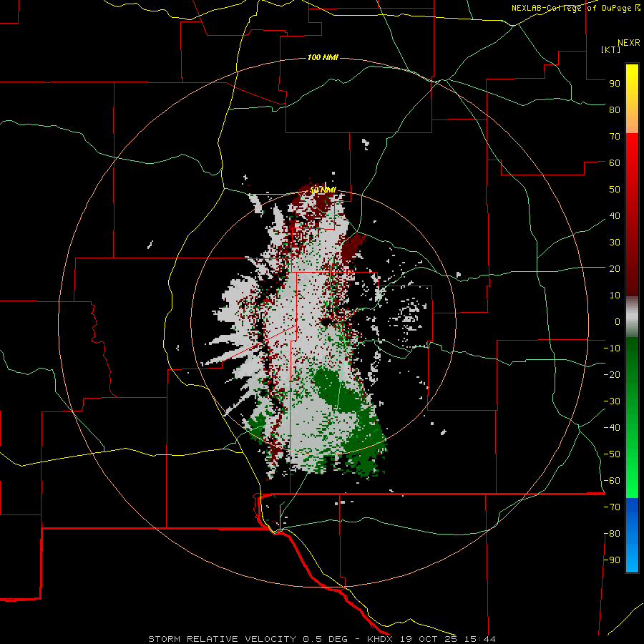
Task: Click the 90 value on velocity scale
Action: tap(615, 84)
